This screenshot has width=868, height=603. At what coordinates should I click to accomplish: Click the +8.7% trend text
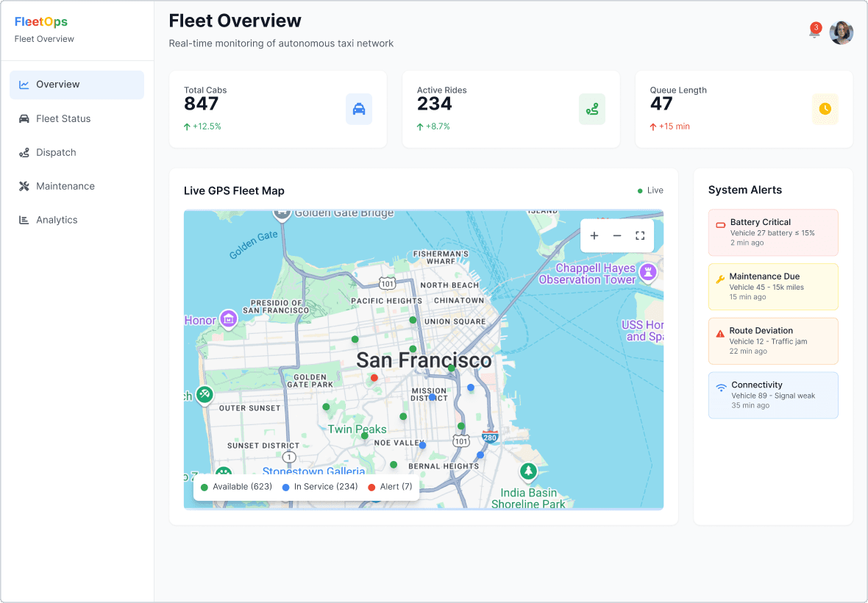(438, 126)
